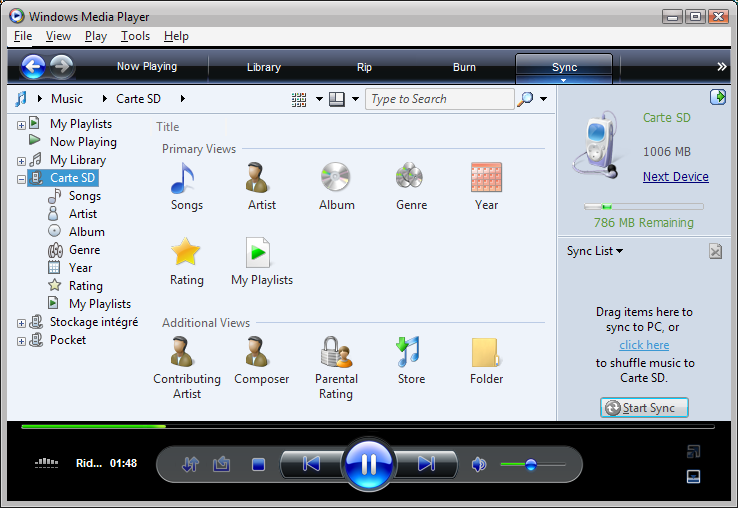Click the Type to Search field
This screenshot has height=508, width=738.
pyautogui.click(x=440, y=99)
